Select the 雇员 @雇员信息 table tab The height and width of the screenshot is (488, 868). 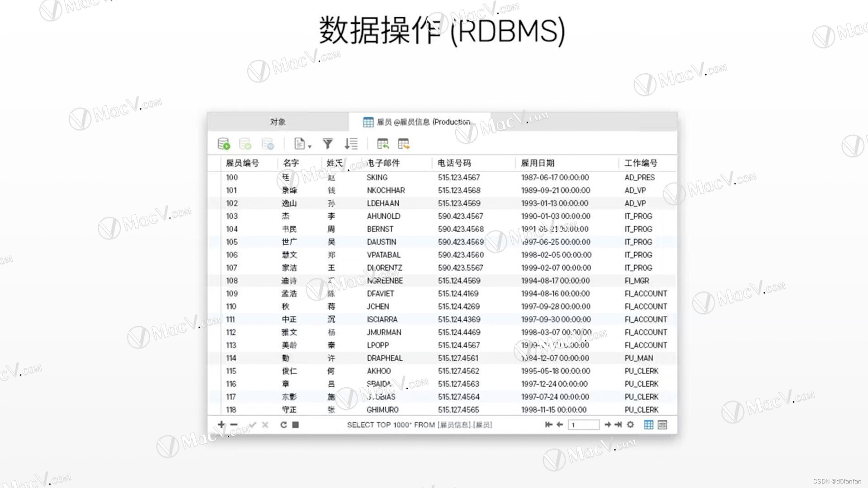coord(419,122)
